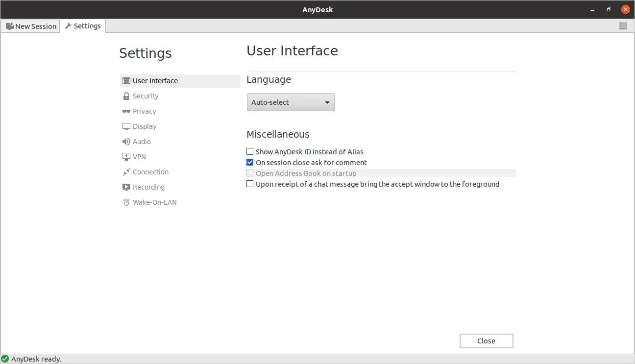The width and height of the screenshot is (635, 364).
Task: Uncheck On session close ask for comment
Action: pyautogui.click(x=250, y=163)
